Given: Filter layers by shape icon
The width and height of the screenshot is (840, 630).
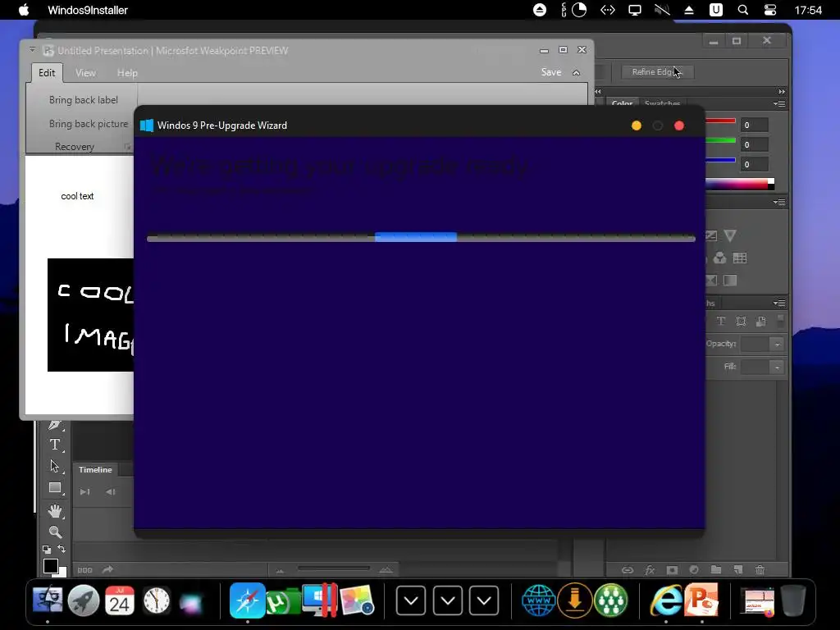Looking at the screenshot, I should pyautogui.click(x=741, y=321).
